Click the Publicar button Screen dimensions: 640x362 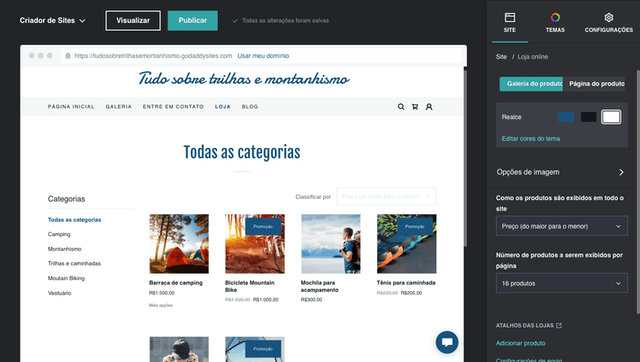(x=193, y=20)
